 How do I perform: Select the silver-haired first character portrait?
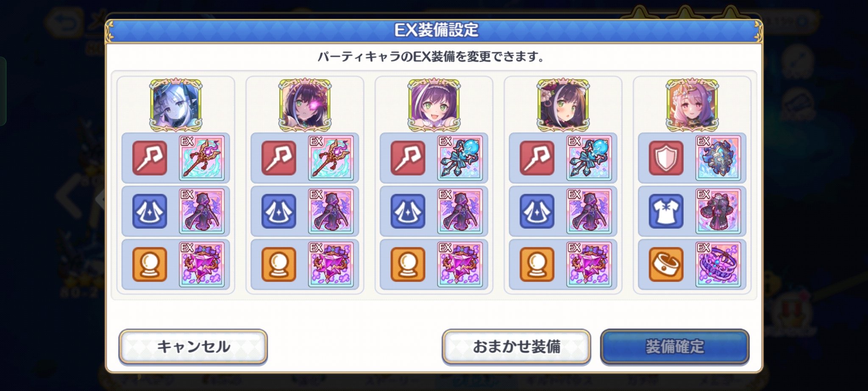pyautogui.click(x=176, y=105)
